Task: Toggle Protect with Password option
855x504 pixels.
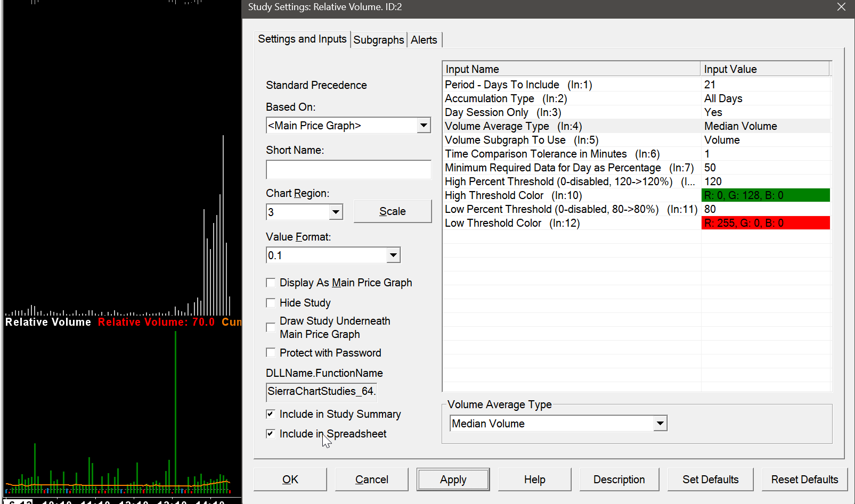Action: (271, 353)
